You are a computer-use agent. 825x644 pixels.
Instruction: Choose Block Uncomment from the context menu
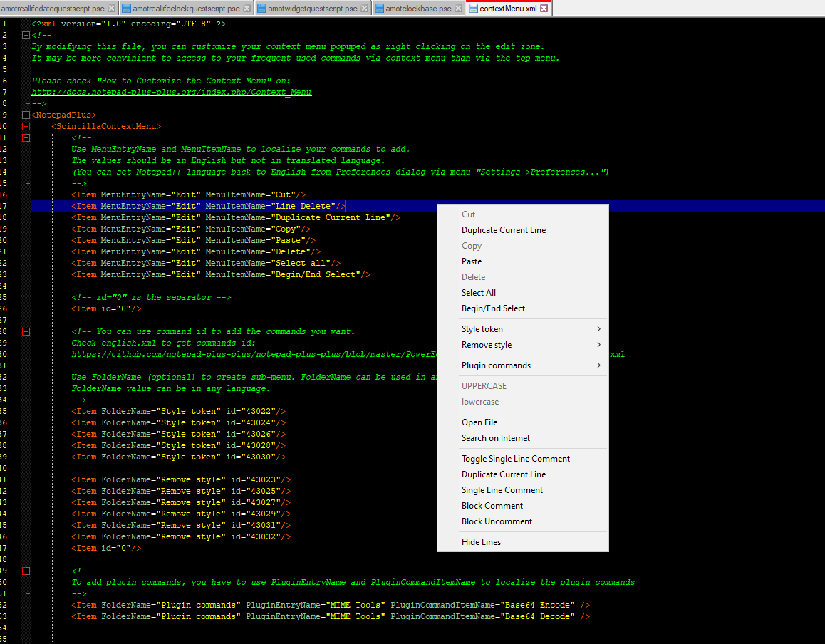(522, 521)
